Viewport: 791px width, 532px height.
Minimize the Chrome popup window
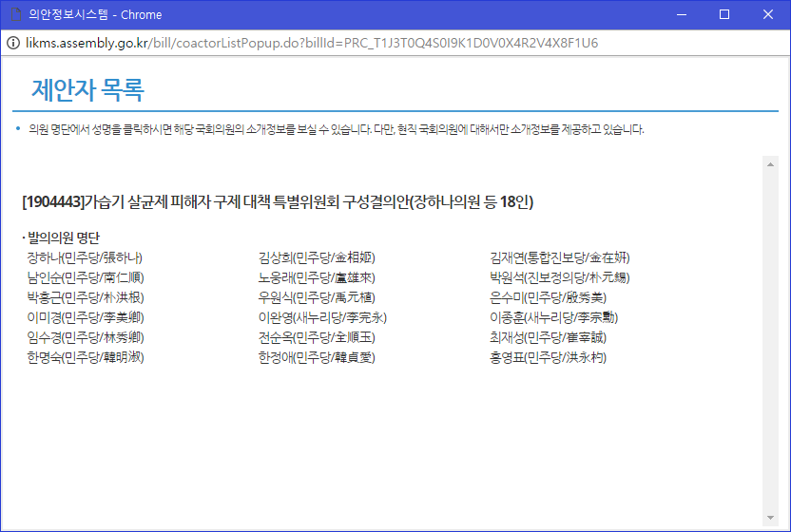point(682,14)
